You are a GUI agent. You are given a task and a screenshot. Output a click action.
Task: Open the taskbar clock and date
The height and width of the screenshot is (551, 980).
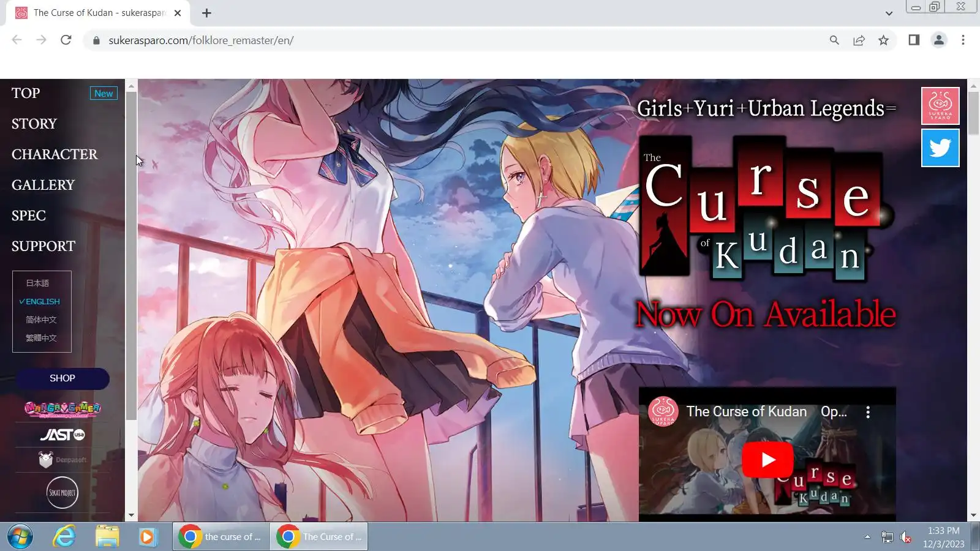click(x=943, y=537)
